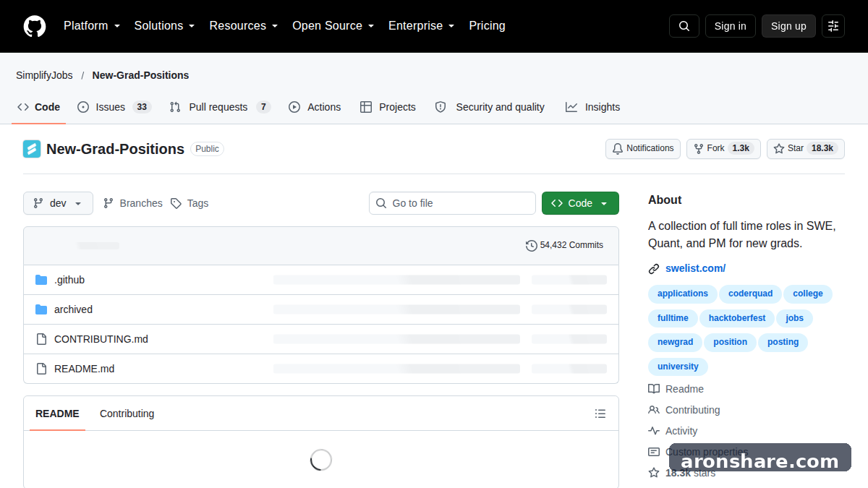Open the .github folder
This screenshot has height=488, width=868.
coord(69,280)
